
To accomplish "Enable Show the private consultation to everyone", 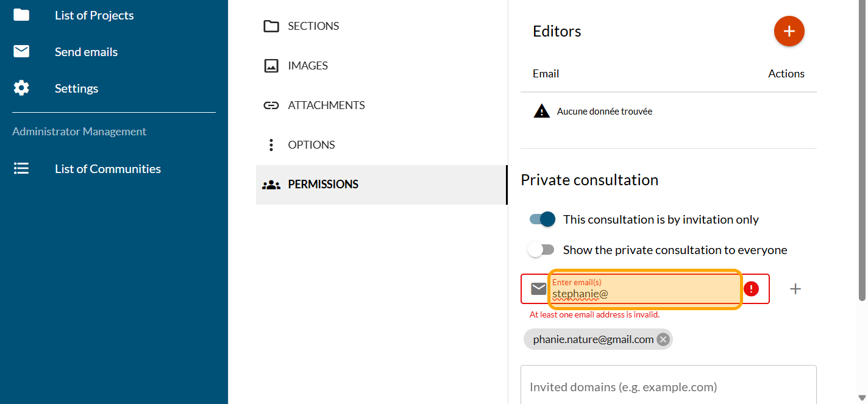I will pyautogui.click(x=541, y=250).
